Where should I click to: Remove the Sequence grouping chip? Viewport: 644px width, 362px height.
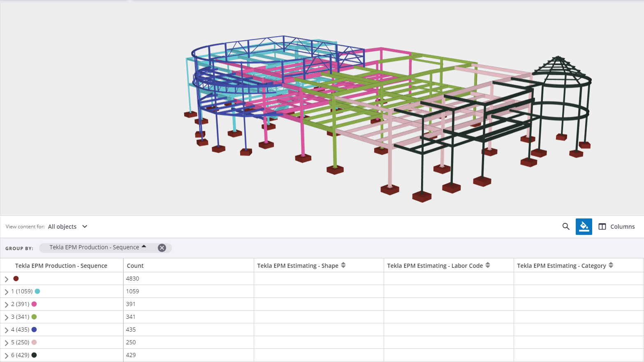(162, 248)
